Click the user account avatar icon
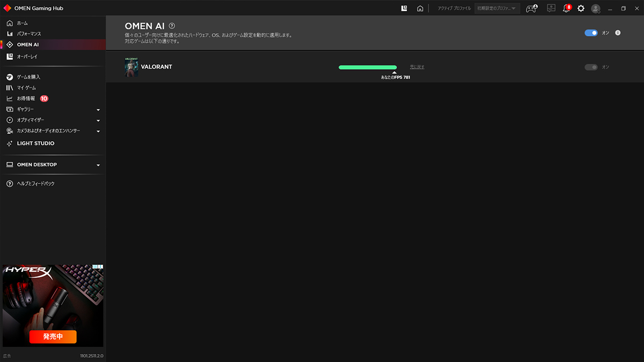Screen dimensions: 644x362 595,9
